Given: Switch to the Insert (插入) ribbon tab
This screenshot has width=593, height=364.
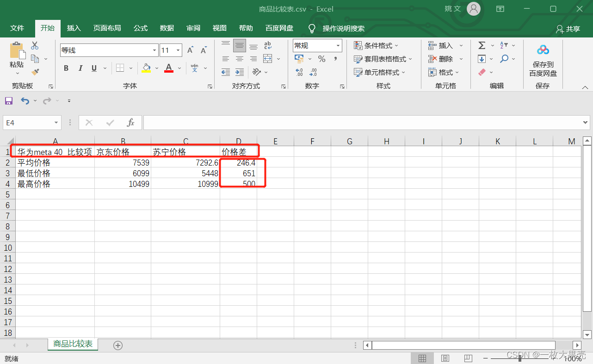Looking at the screenshot, I should [x=74, y=28].
